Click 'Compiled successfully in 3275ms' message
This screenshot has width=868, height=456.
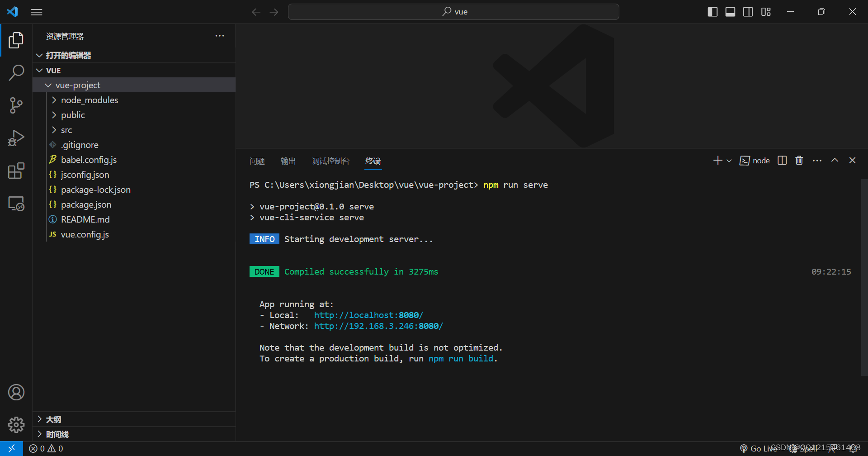click(x=361, y=272)
